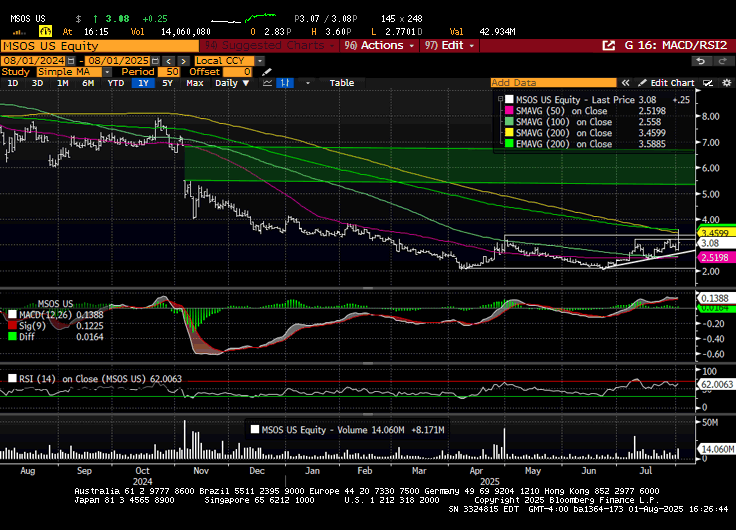Click the Sig(9) red legend swatch
The image size is (736, 530).
12,326
